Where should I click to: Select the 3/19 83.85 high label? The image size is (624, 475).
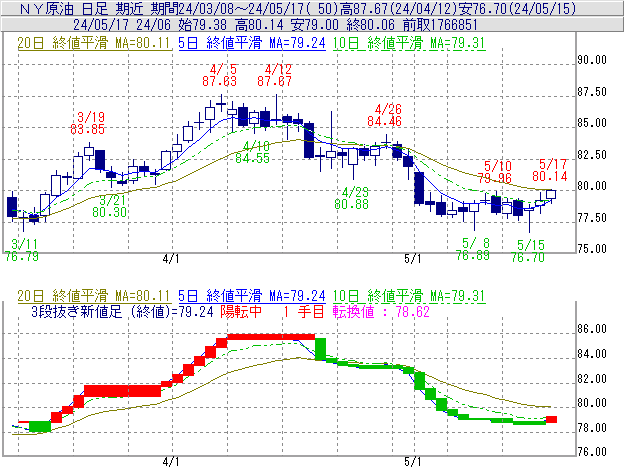88,123
